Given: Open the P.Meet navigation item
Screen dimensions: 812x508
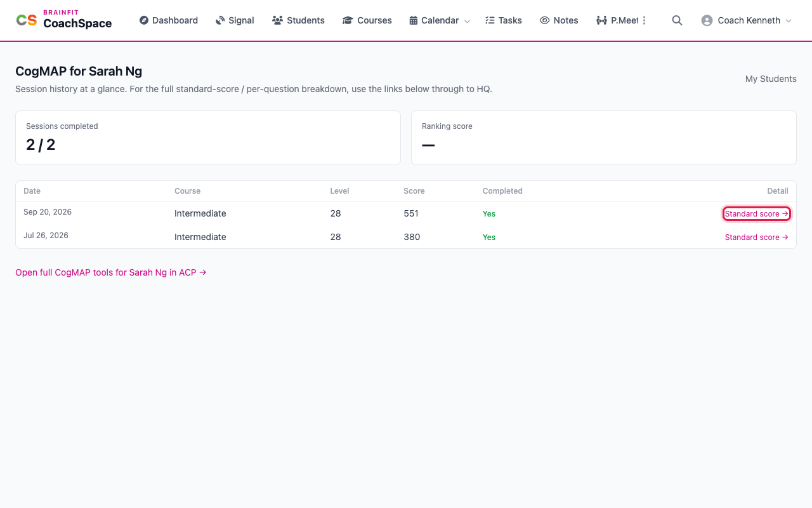Looking at the screenshot, I should click(617, 20).
